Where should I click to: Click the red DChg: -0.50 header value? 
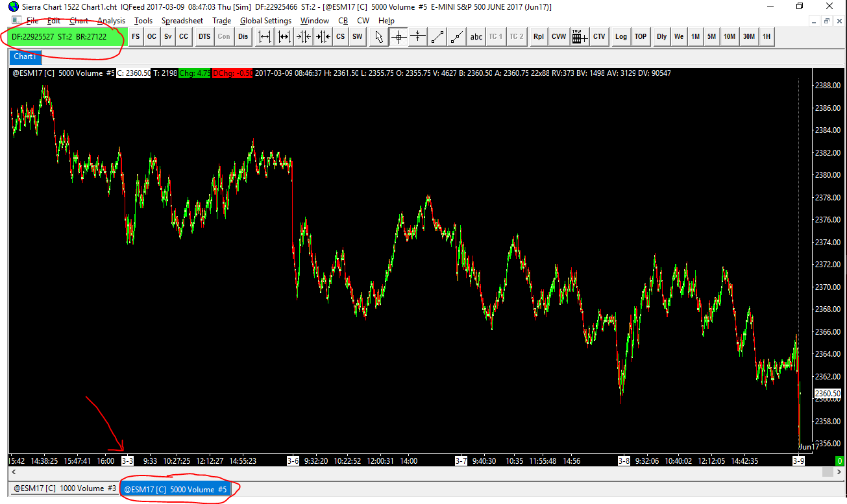[x=232, y=73]
